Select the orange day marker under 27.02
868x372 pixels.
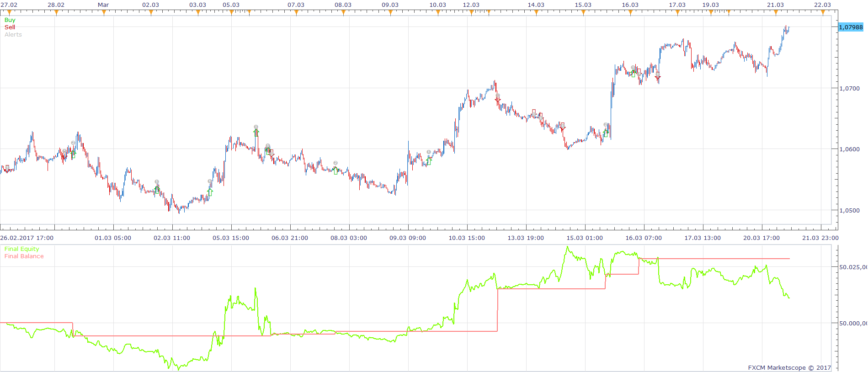pyautogui.click(x=9, y=12)
